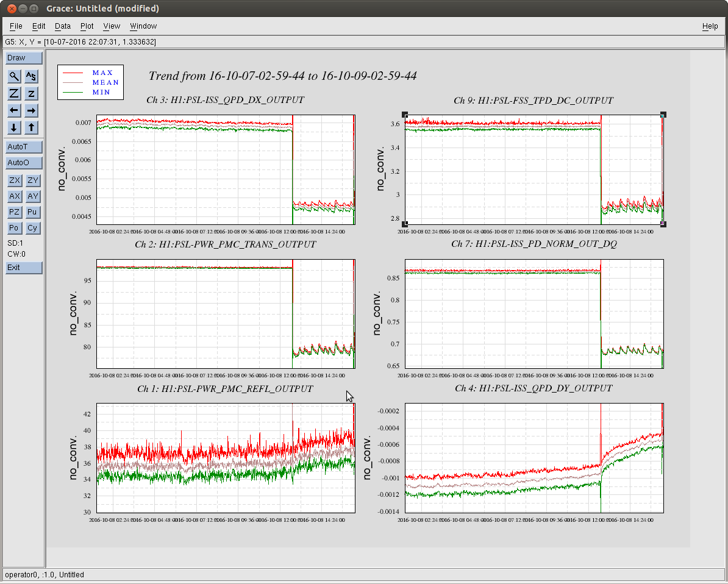Click the 'Ch 4: H1:PSL-ISS_QPD_DY_OUTPUT' graph title
The width and height of the screenshot is (728, 584).
coord(534,388)
